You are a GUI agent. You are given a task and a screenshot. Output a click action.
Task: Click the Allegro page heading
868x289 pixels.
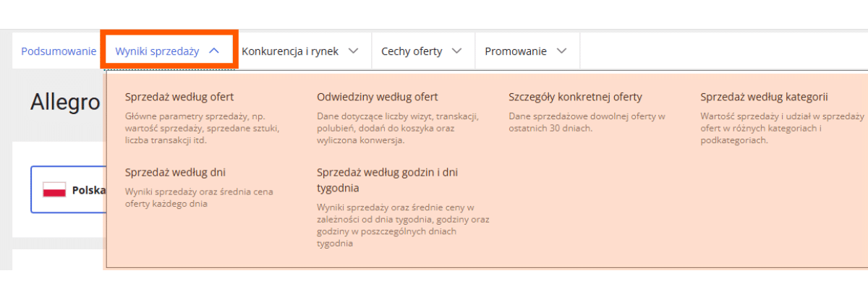pyautogui.click(x=65, y=103)
